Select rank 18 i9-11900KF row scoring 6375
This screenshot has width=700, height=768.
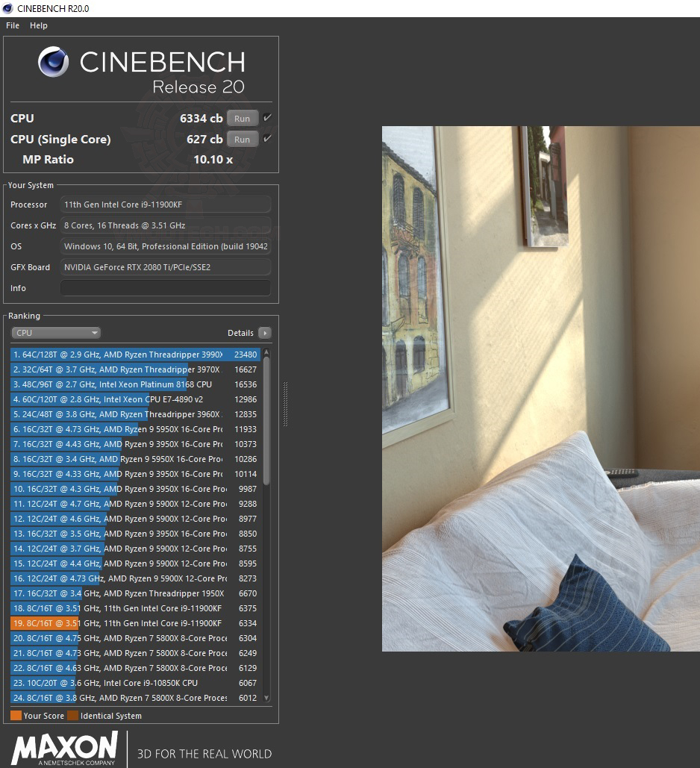(135, 609)
